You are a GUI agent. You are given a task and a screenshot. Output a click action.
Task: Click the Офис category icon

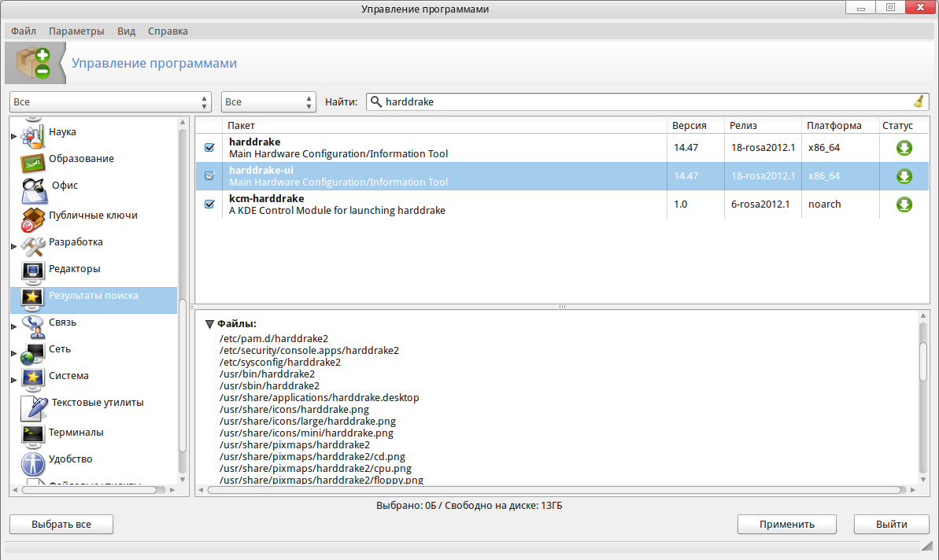pos(34,191)
